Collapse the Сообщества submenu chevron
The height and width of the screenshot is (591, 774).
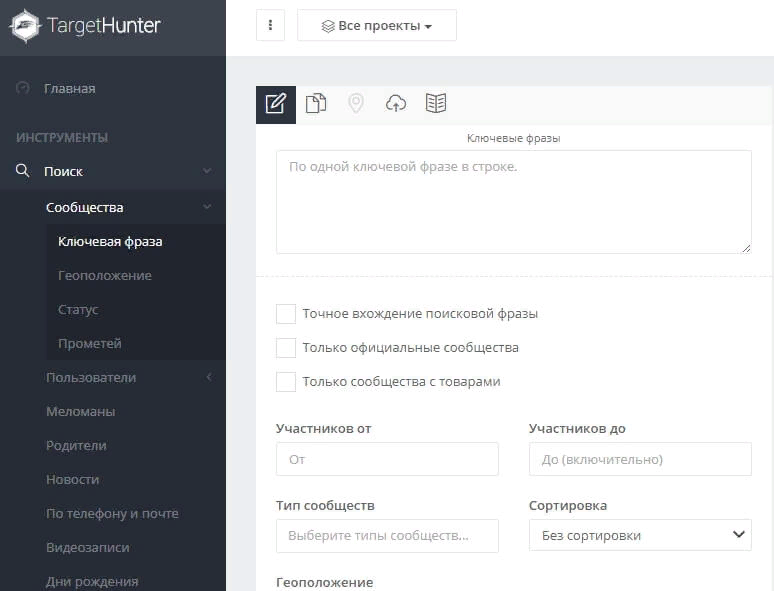pos(208,207)
